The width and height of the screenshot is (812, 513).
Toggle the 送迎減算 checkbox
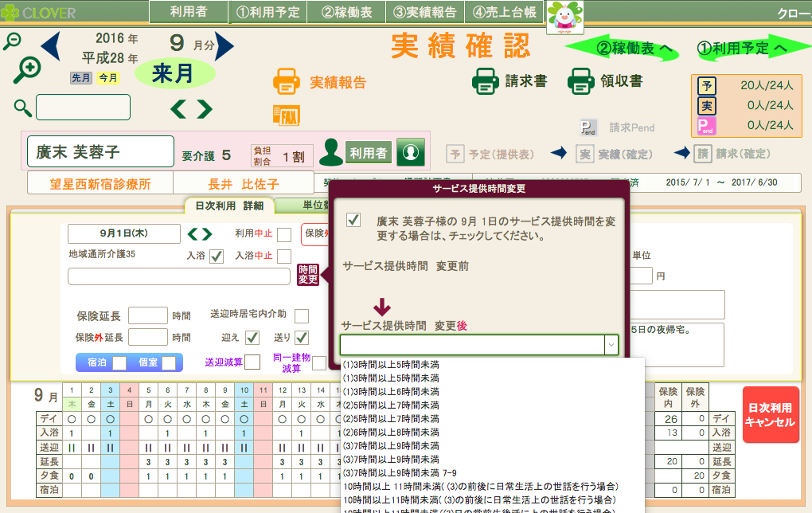click(x=252, y=362)
